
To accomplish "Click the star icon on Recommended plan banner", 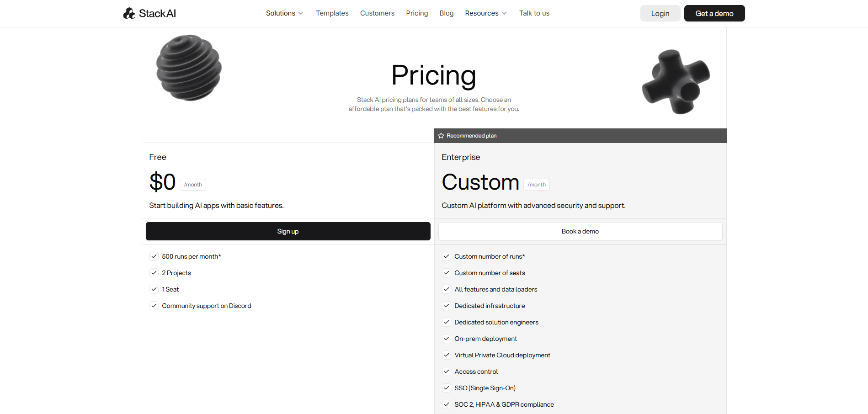I will 441,135.
